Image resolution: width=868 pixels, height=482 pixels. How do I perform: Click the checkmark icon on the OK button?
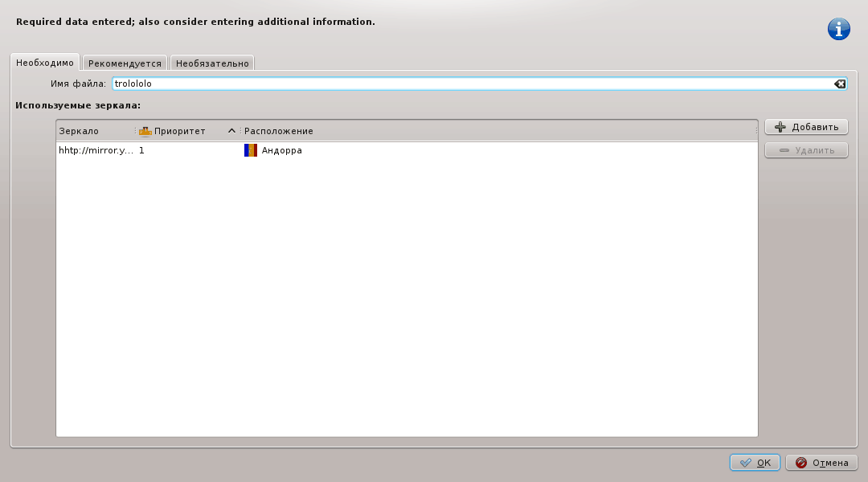click(x=745, y=462)
